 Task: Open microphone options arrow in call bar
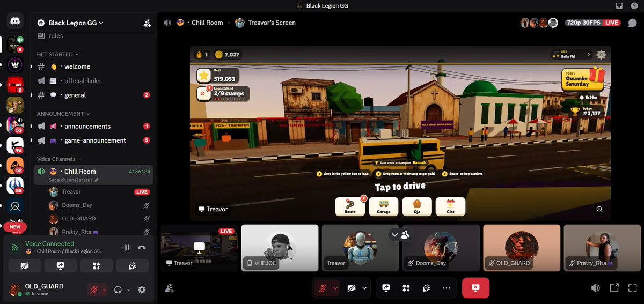(x=335, y=288)
